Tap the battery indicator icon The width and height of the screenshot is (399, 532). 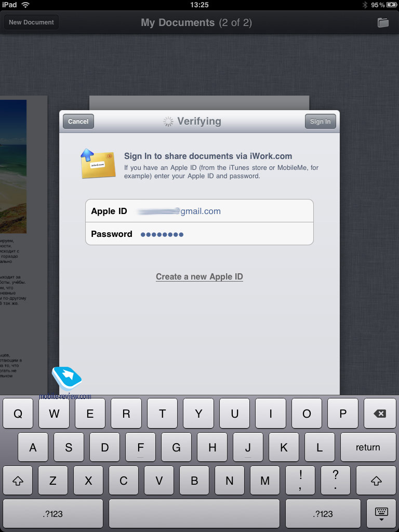pyautogui.click(x=392, y=5)
